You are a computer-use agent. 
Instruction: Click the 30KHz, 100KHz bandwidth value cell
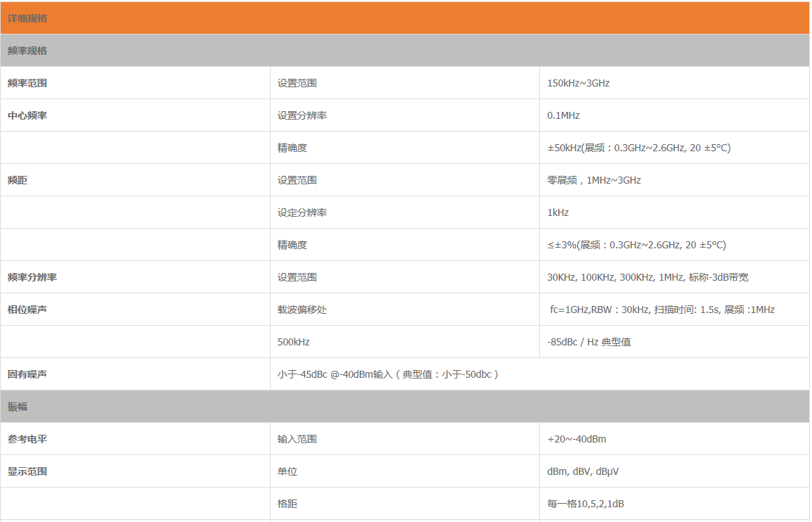coord(647,277)
